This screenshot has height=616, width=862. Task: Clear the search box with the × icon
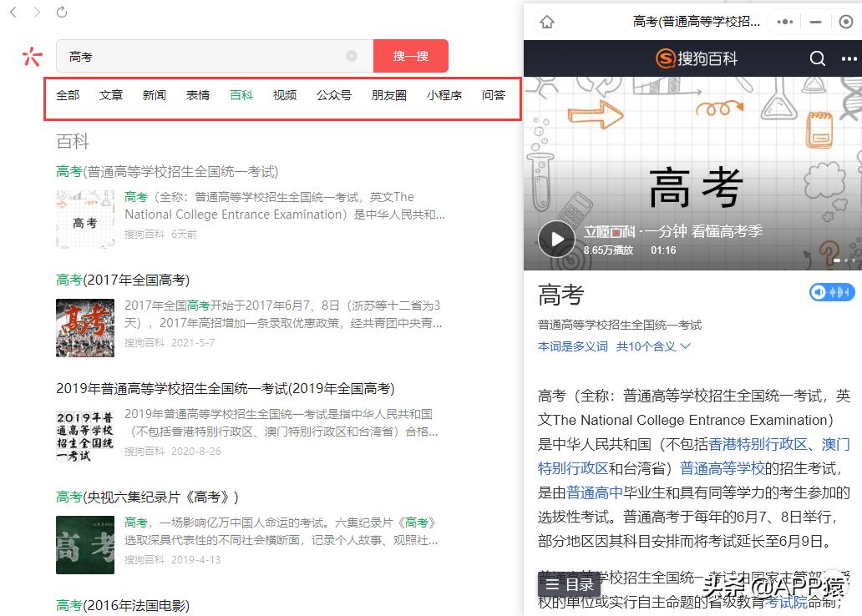[352, 56]
